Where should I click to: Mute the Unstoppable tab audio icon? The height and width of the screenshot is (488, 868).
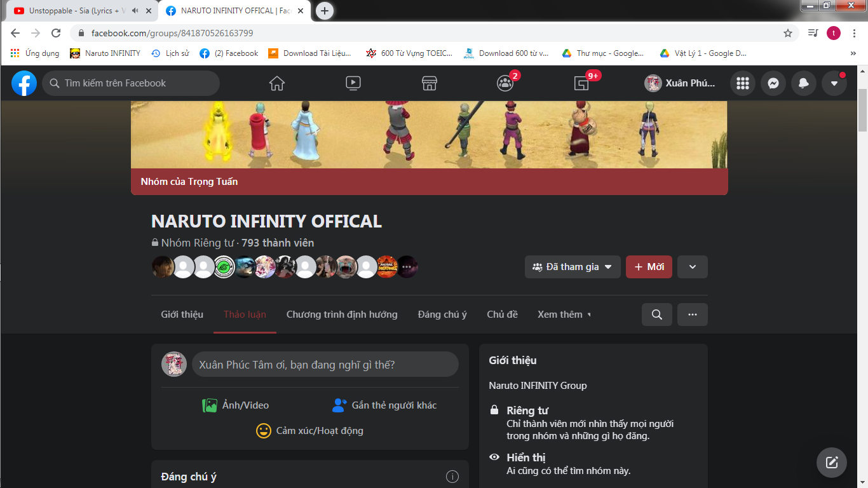[x=135, y=11]
